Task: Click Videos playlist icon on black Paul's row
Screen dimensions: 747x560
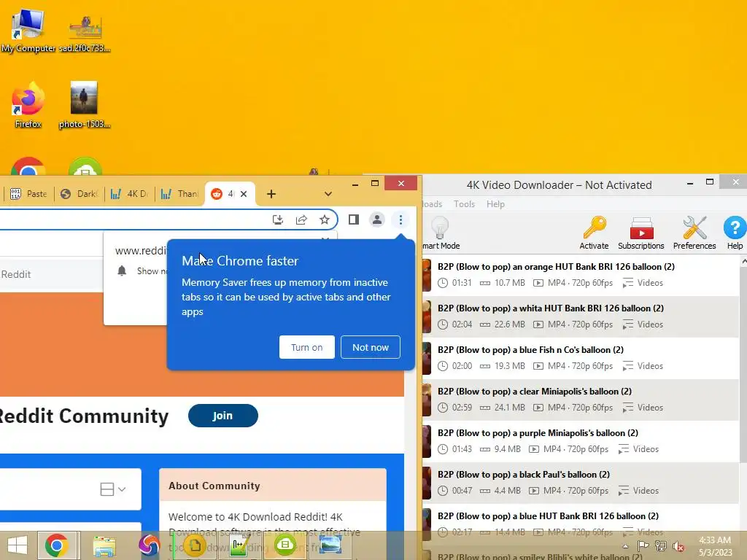Action: click(x=623, y=491)
